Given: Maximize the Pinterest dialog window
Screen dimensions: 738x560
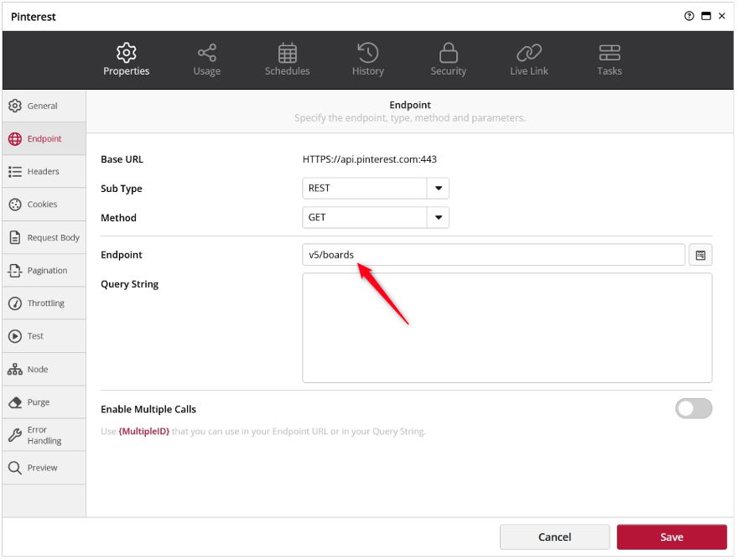Looking at the screenshot, I should point(707,17).
